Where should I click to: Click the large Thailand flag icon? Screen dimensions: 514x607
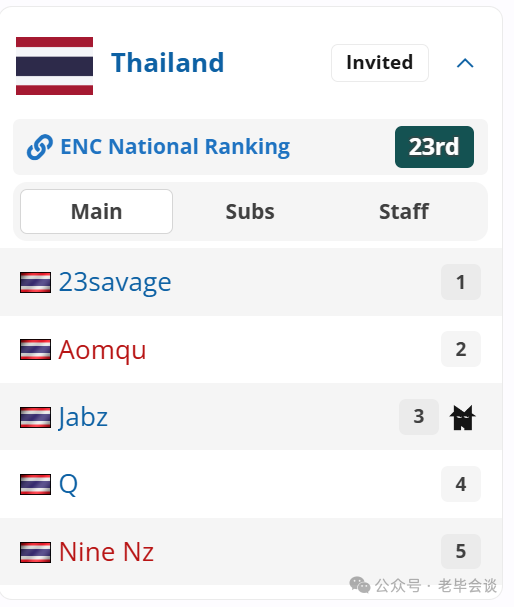[54, 66]
